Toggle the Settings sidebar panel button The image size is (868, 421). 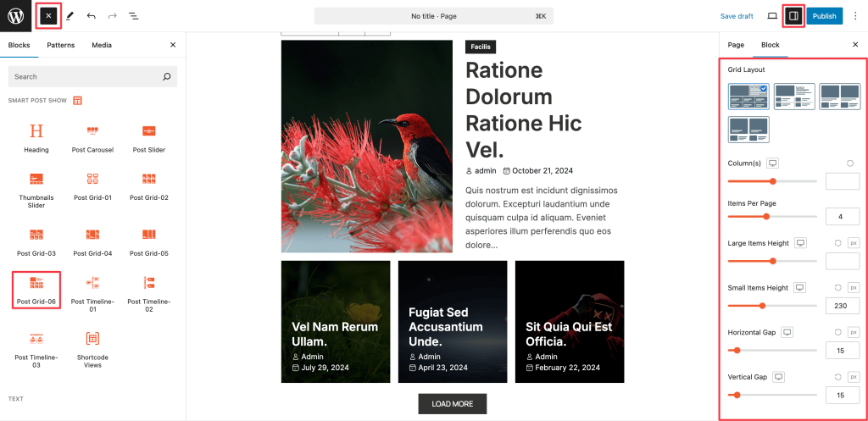(793, 16)
